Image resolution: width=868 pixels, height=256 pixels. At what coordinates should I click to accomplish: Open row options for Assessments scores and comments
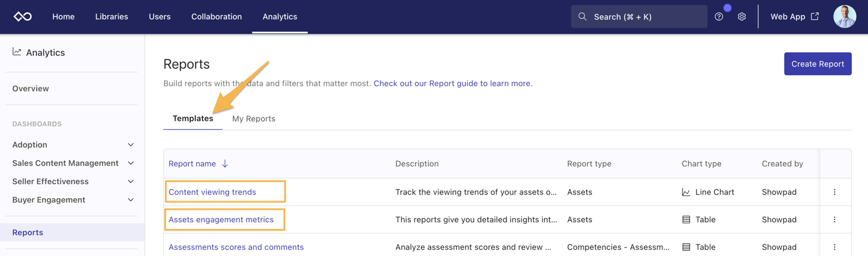(834, 247)
